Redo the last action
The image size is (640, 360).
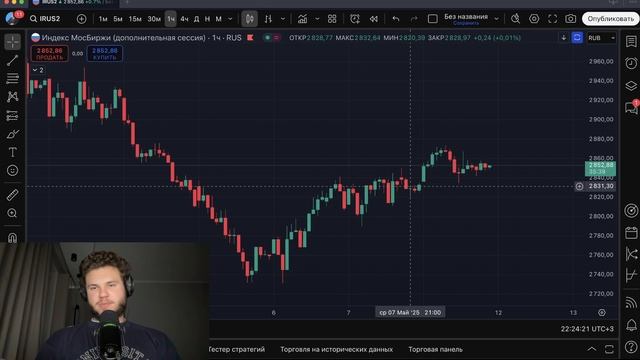[x=414, y=19]
